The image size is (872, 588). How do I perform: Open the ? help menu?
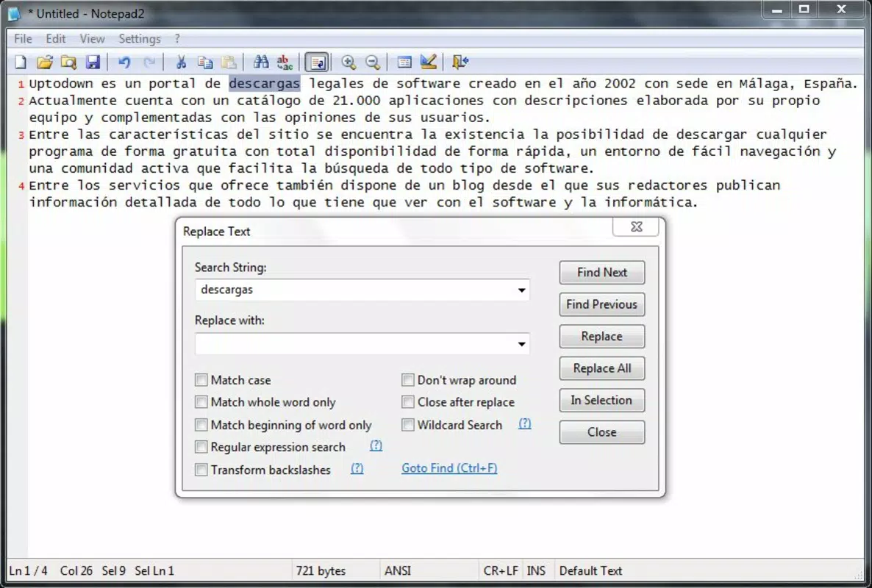pos(177,38)
